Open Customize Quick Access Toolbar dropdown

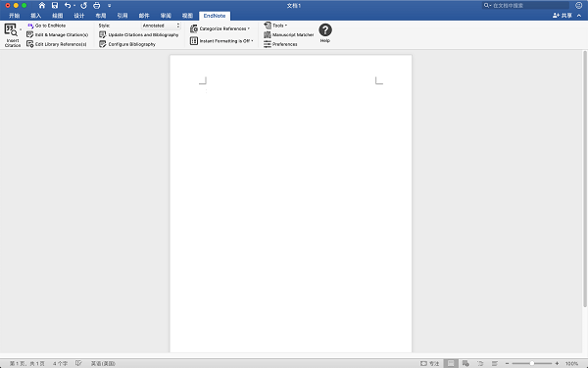109,6
